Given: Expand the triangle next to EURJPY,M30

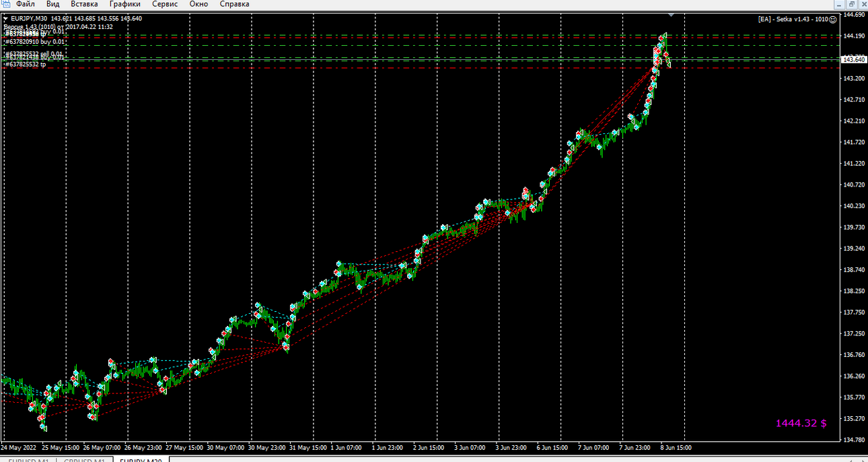Looking at the screenshot, I should pos(5,18).
